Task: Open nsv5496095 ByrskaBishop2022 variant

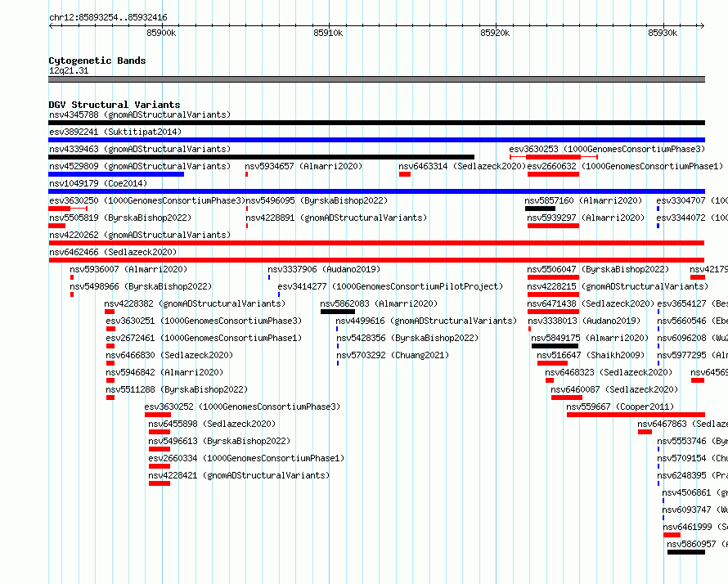Action: click(317, 200)
